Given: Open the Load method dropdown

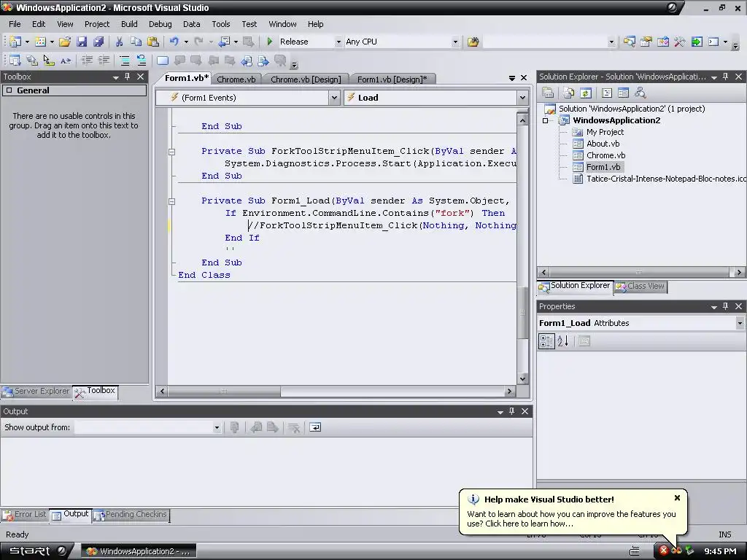Looking at the screenshot, I should (522, 98).
